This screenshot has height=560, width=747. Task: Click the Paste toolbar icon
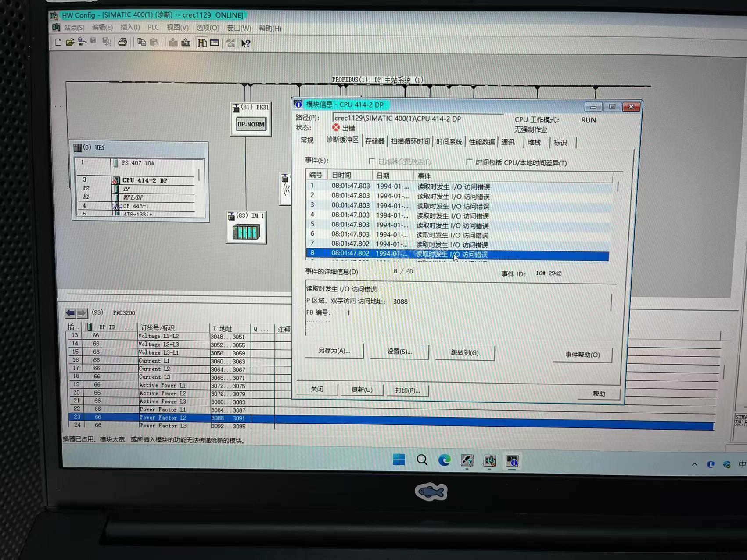[x=154, y=42]
